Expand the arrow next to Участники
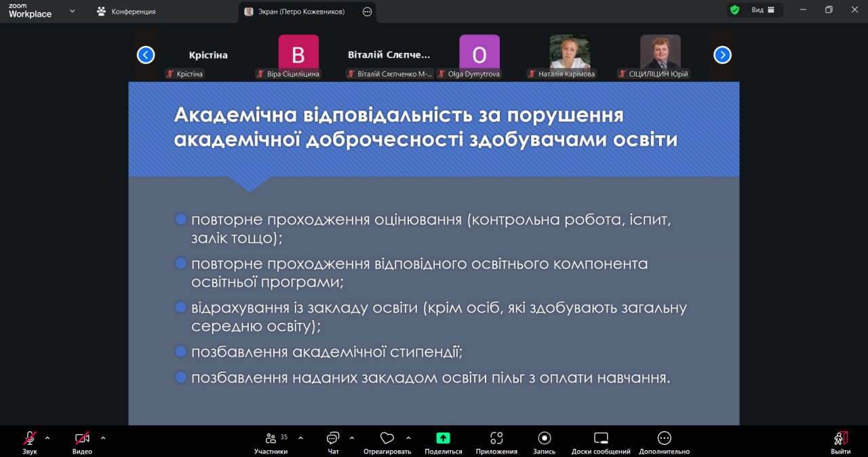The image size is (868, 457). click(300, 437)
